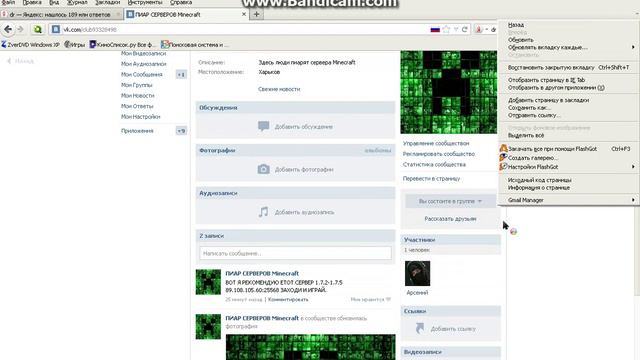The width and height of the screenshot is (640, 360).
Task: Open a new tab with plus button
Action: (256, 14)
